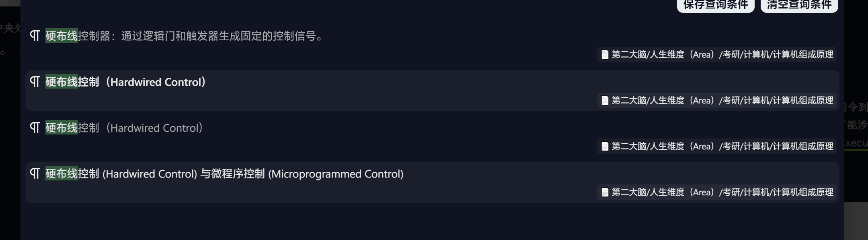Viewport: 868px width, 240px height.
Task: Click document path under non-bold Hardwired Control result
Action: 722,146
